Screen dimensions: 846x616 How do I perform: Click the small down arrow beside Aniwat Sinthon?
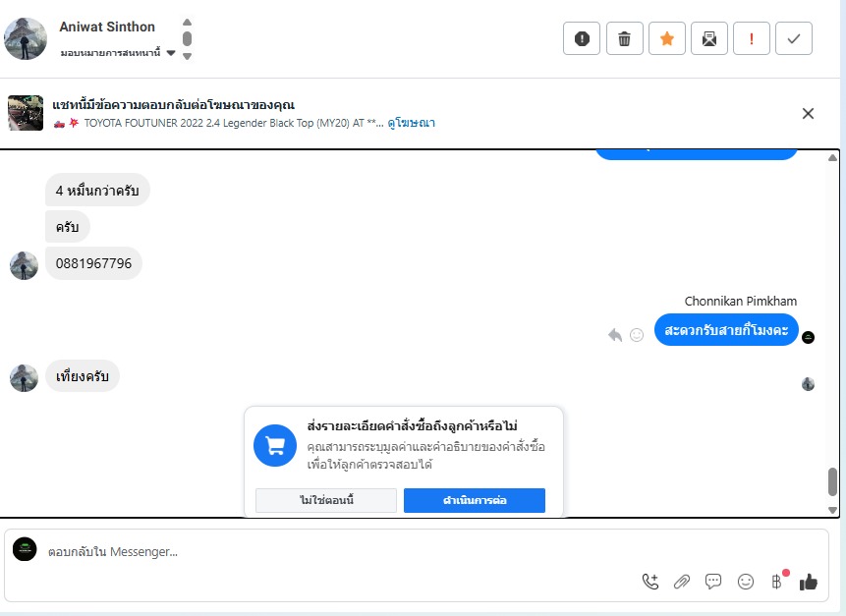tap(187, 56)
